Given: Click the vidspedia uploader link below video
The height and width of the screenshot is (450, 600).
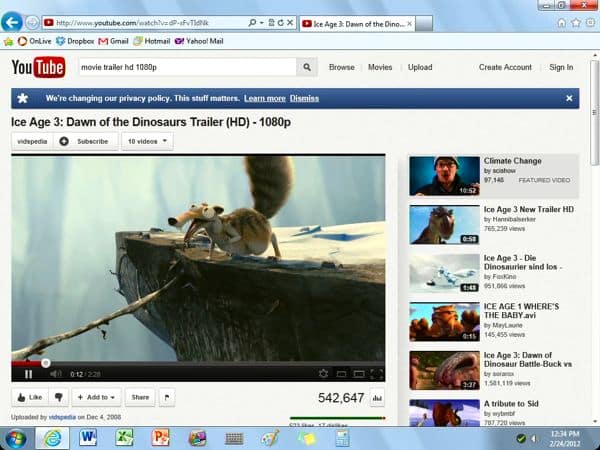Looking at the screenshot, I should (x=62, y=417).
